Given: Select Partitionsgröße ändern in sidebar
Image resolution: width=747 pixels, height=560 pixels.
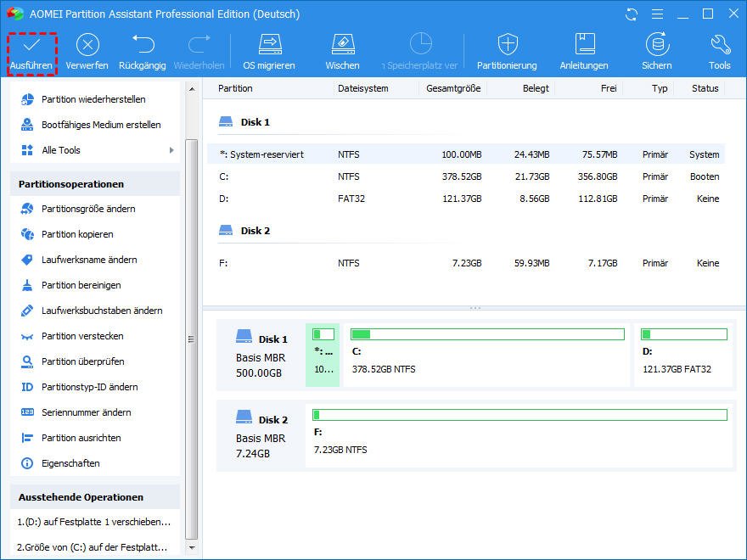Looking at the screenshot, I should [x=88, y=209].
